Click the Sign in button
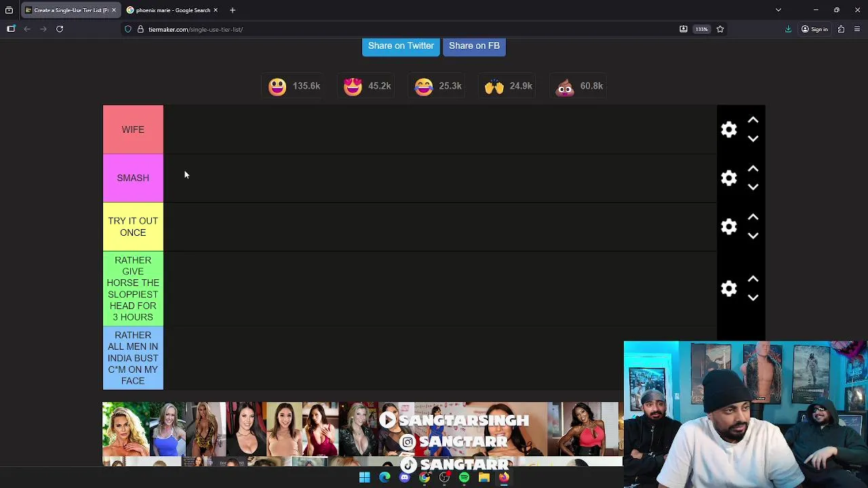 point(814,29)
